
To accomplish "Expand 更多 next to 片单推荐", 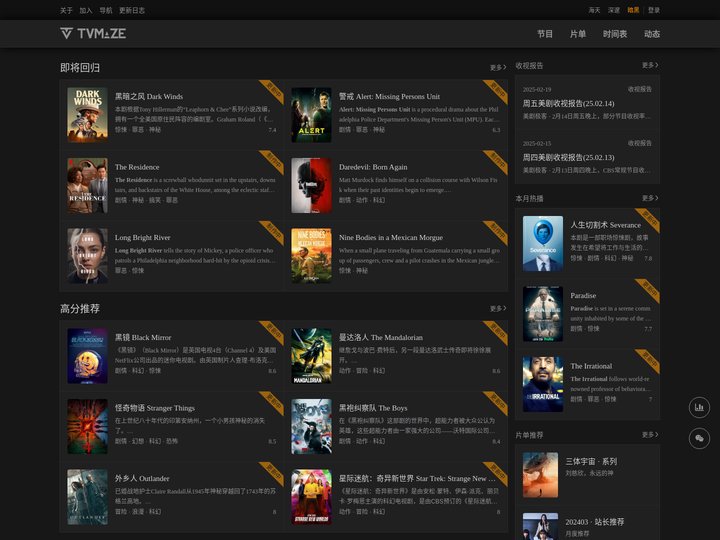I will click(x=650, y=434).
